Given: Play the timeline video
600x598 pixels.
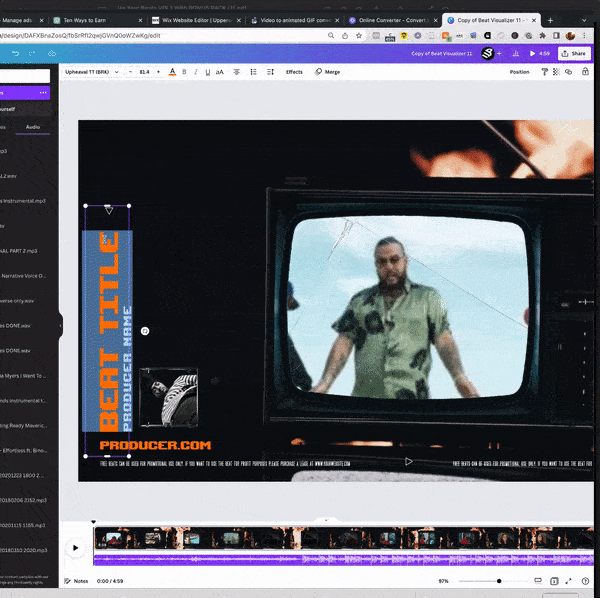Looking at the screenshot, I should pyautogui.click(x=75, y=547).
